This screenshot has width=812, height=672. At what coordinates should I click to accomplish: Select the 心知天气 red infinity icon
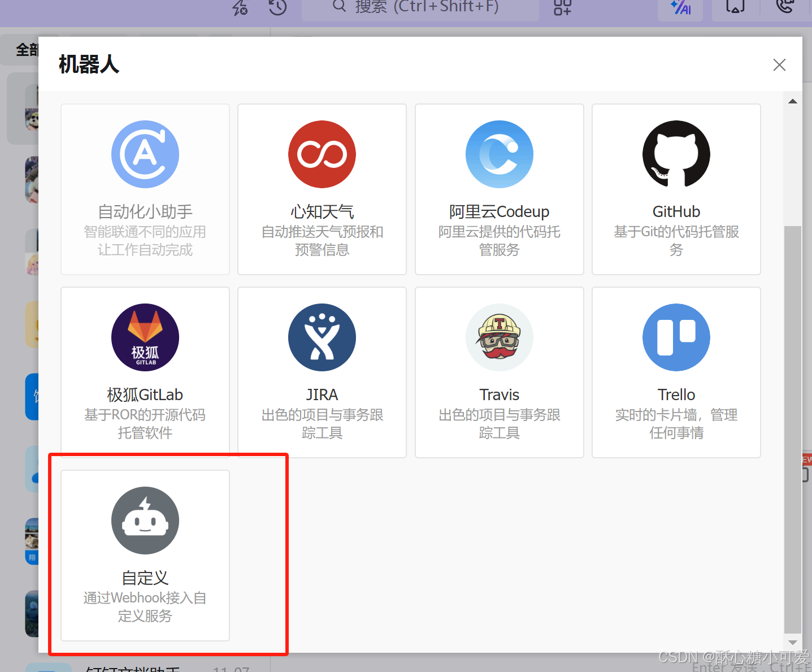click(322, 154)
